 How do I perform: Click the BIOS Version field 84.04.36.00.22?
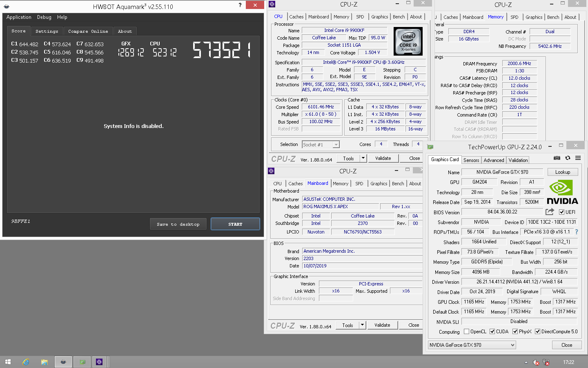(502, 212)
